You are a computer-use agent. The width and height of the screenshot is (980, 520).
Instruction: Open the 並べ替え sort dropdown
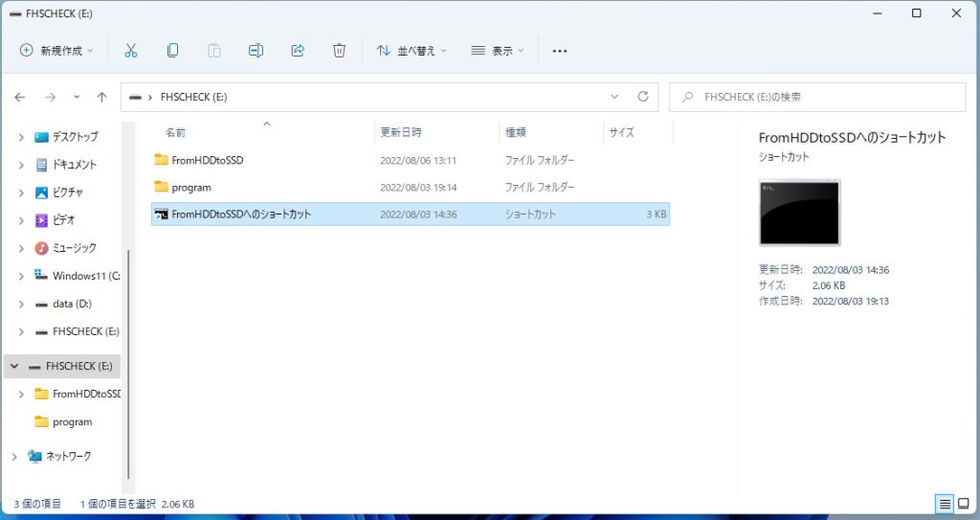pyautogui.click(x=412, y=51)
